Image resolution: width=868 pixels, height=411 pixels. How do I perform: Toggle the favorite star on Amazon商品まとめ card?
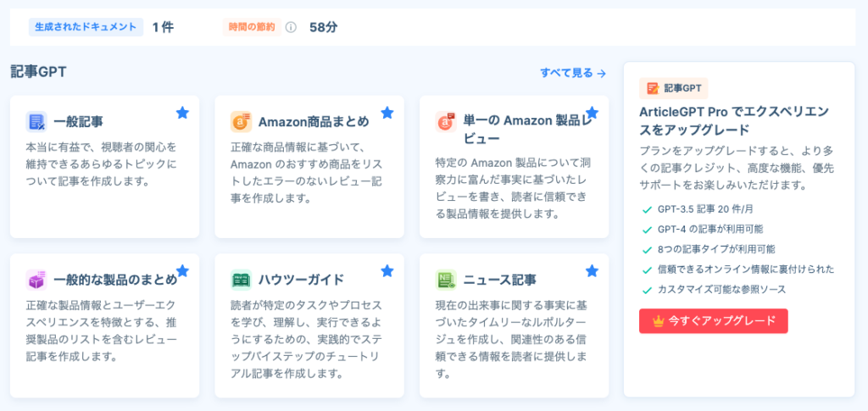[387, 113]
